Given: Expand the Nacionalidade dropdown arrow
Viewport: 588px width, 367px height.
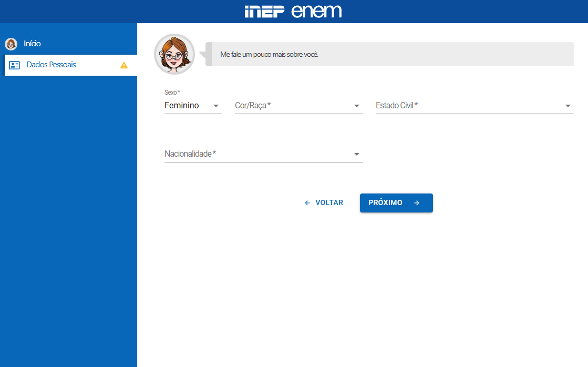Looking at the screenshot, I should point(357,154).
